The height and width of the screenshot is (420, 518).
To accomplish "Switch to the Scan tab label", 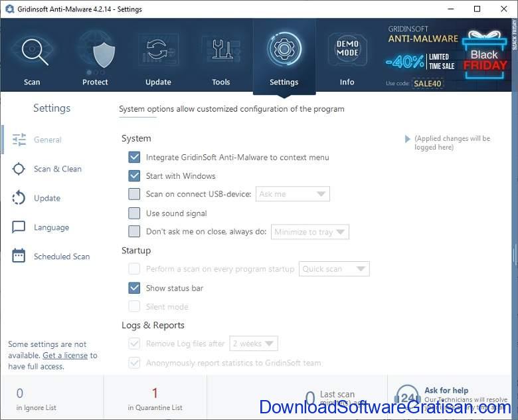I will 32,82.
